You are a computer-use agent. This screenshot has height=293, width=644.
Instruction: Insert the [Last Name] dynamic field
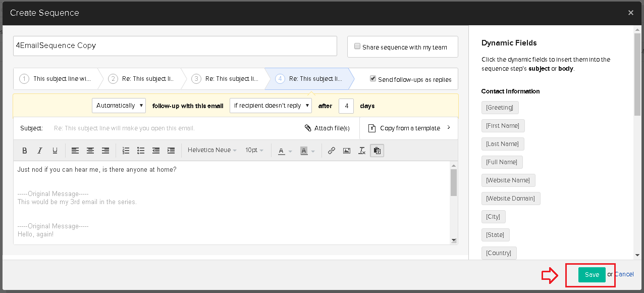tap(503, 144)
